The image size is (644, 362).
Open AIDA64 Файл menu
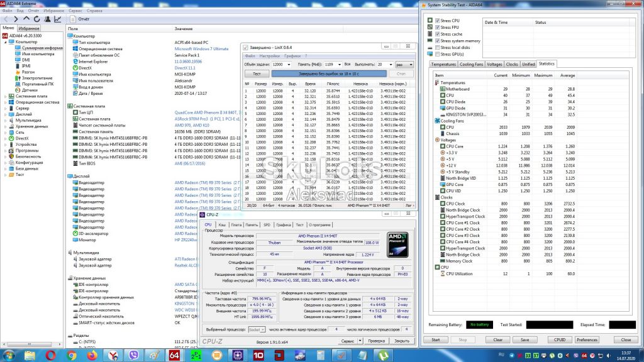click(x=7, y=11)
